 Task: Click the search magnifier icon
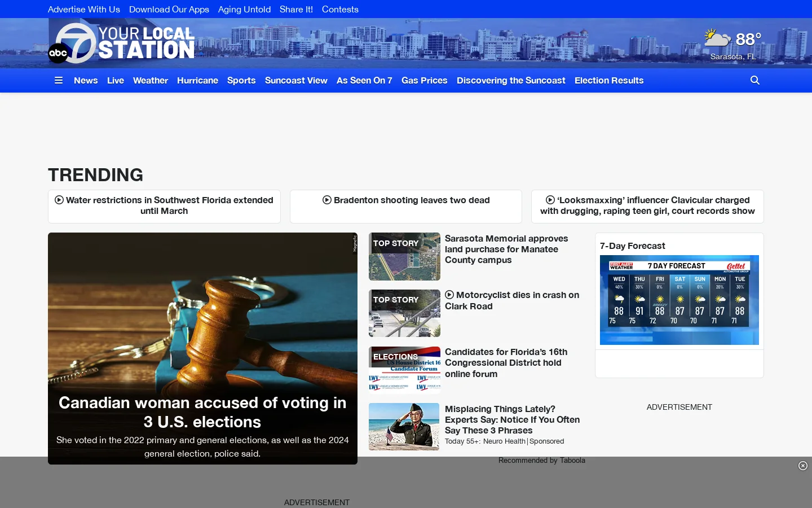755,80
